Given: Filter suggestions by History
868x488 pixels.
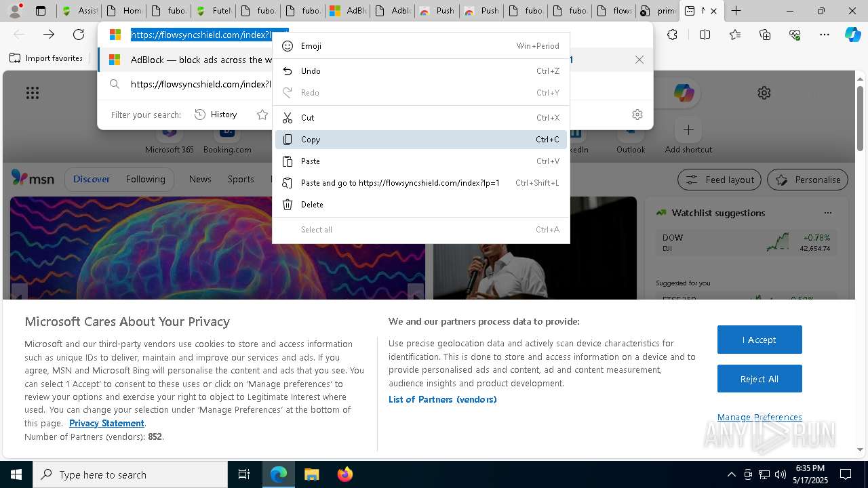Looking at the screenshot, I should [216, 115].
